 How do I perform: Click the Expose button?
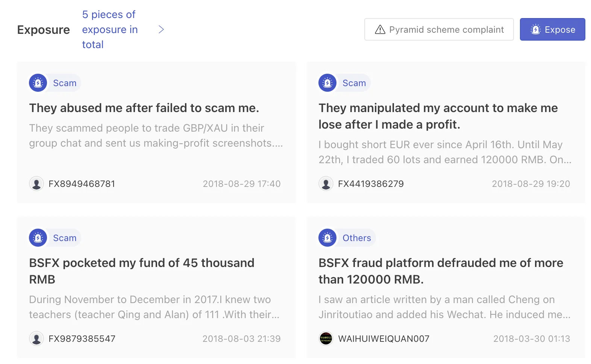552,29
